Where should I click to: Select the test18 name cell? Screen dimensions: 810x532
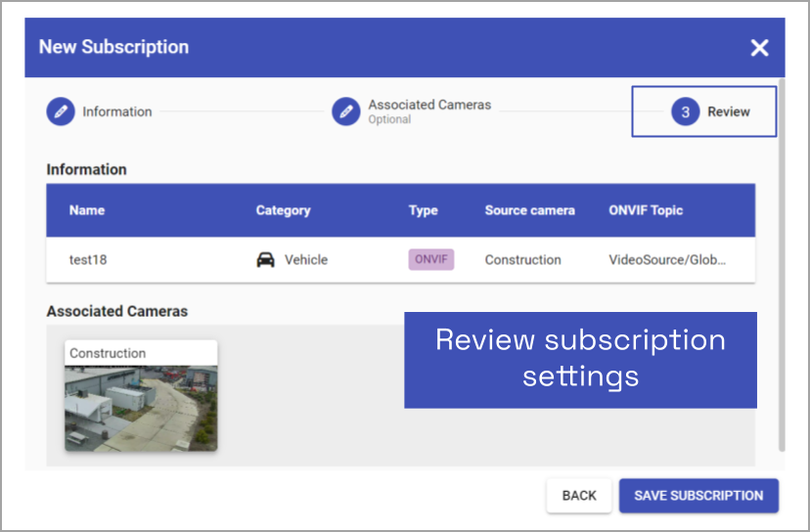click(88, 259)
